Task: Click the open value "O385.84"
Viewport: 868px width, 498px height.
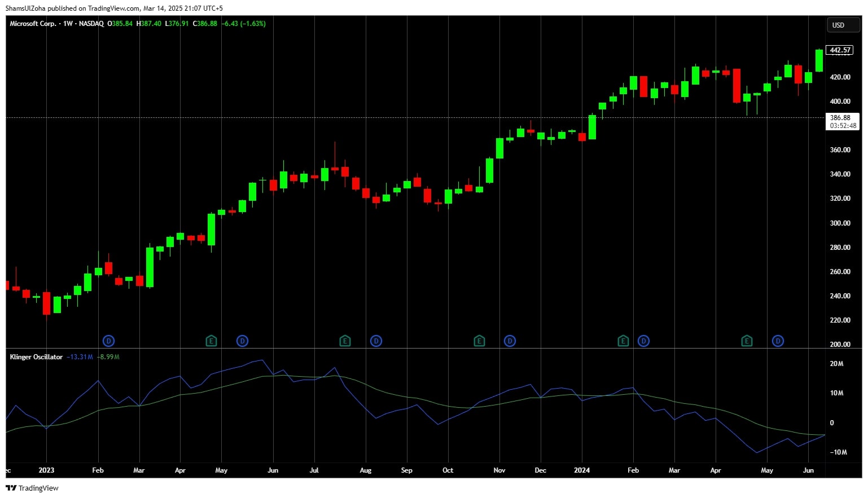Action: (x=120, y=24)
